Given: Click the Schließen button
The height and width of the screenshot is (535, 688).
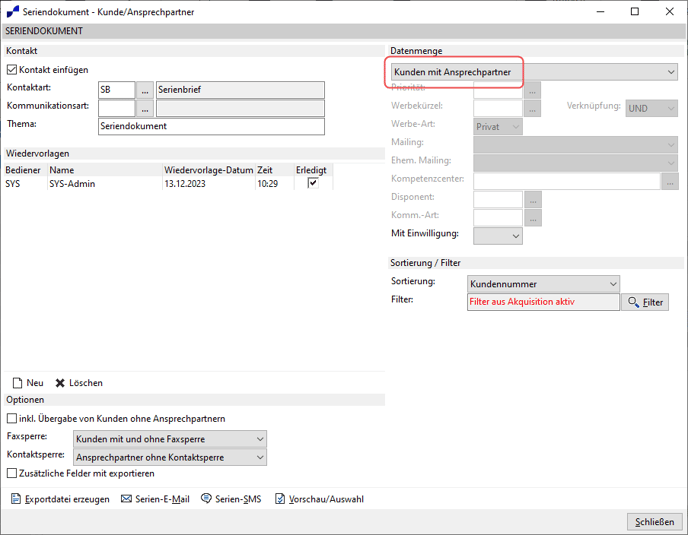Looking at the screenshot, I should pyautogui.click(x=654, y=522).
